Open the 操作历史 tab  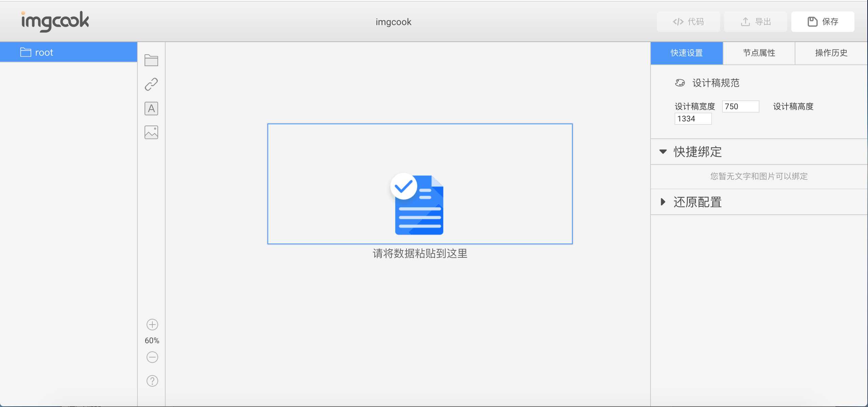(831, 53)
